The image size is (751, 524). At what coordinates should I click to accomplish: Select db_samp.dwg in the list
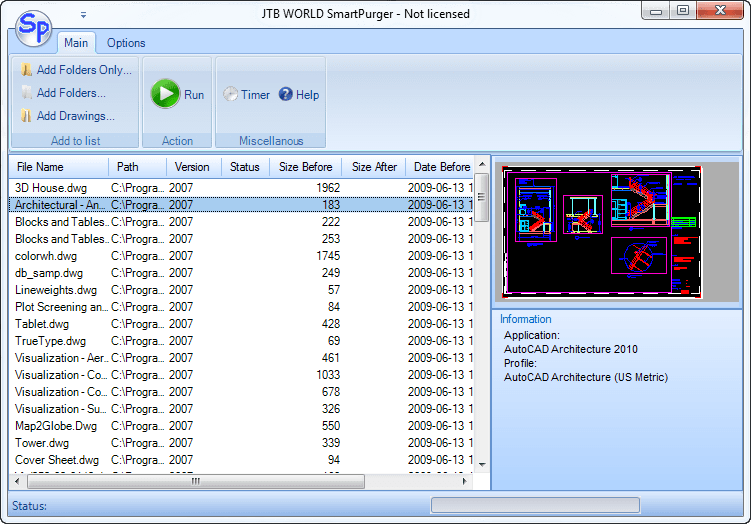(x=241, y=273)
